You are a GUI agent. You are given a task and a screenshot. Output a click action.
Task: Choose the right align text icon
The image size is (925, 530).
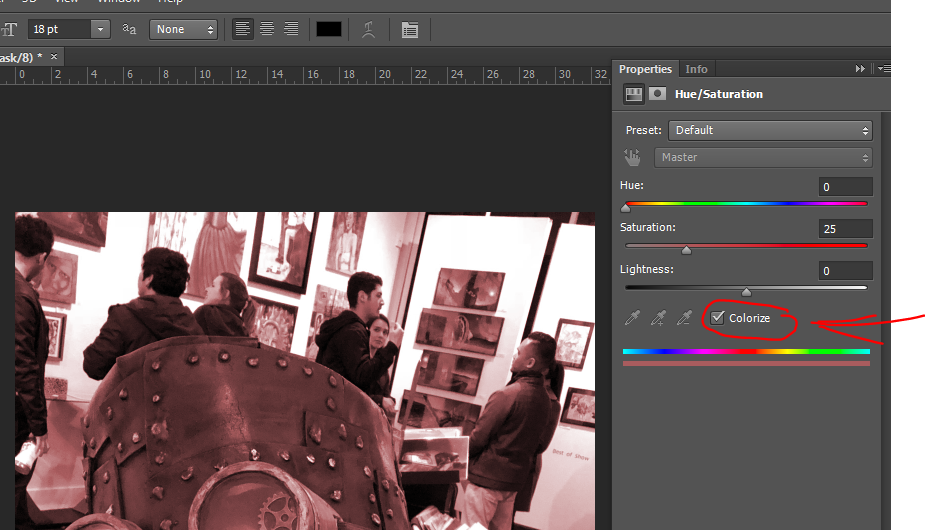tap(291, 29)
